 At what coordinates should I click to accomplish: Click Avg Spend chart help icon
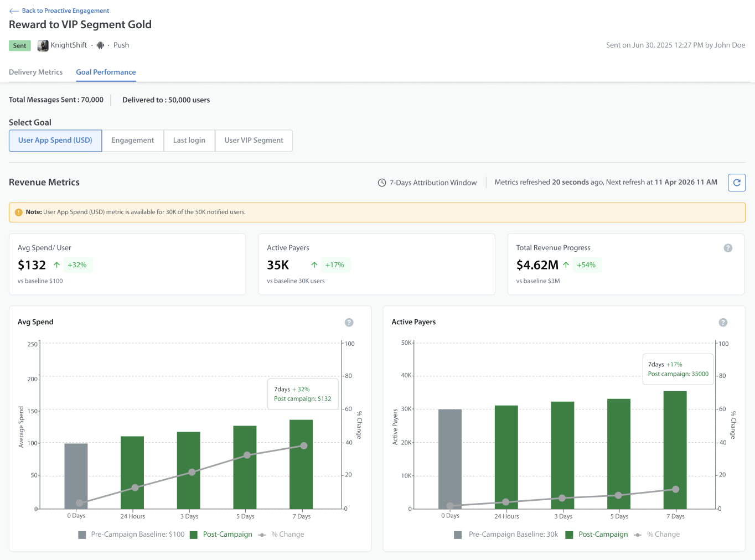click(349, 323)
